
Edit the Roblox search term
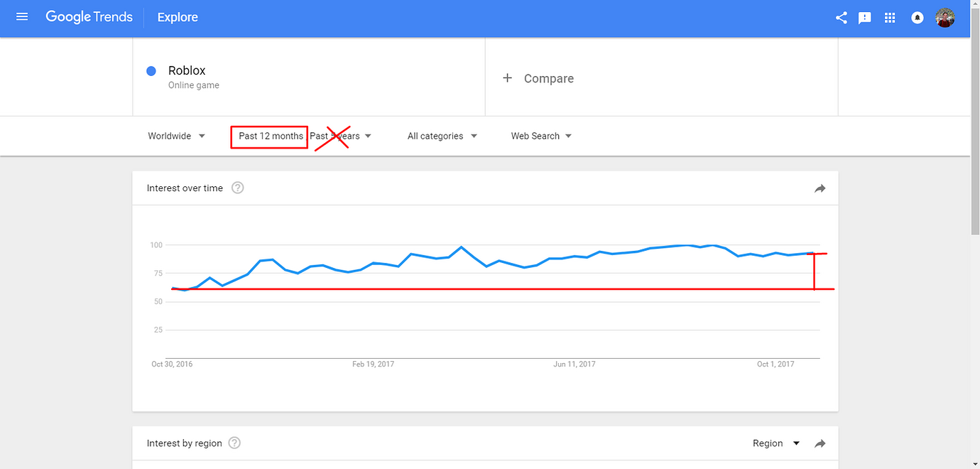[x=187, y=71]
